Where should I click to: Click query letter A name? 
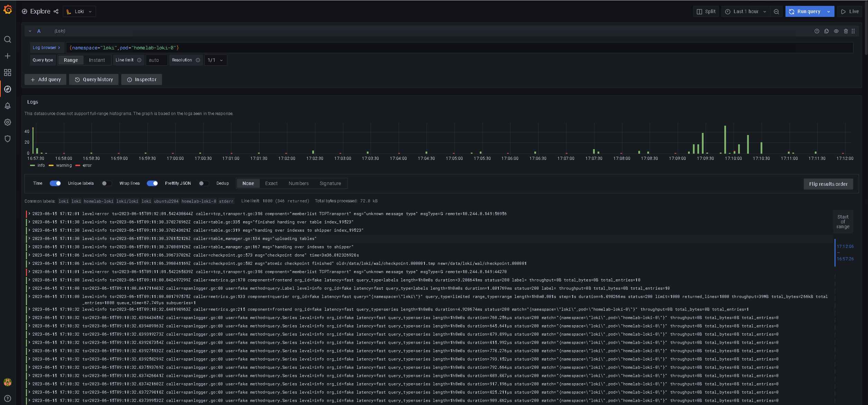point(39,31)
